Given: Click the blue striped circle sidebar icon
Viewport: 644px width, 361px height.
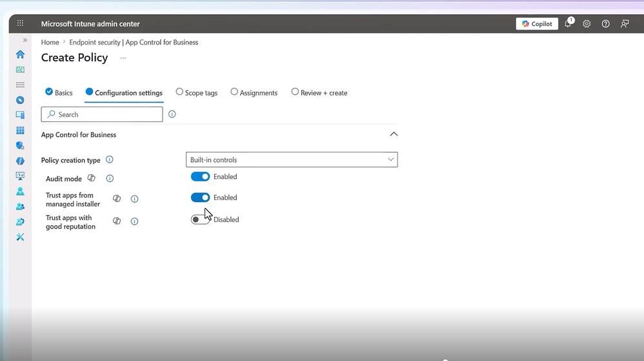Looking at the screenshot, I should click(20, 161).
